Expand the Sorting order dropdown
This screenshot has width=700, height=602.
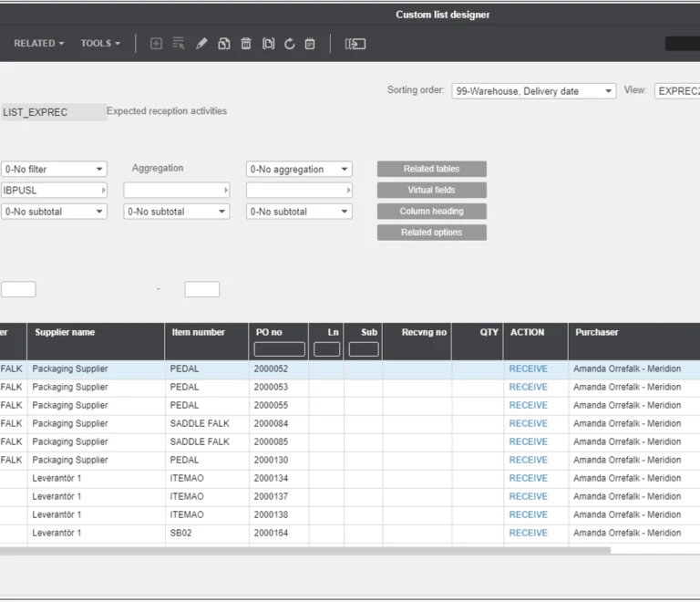(534, 91)
